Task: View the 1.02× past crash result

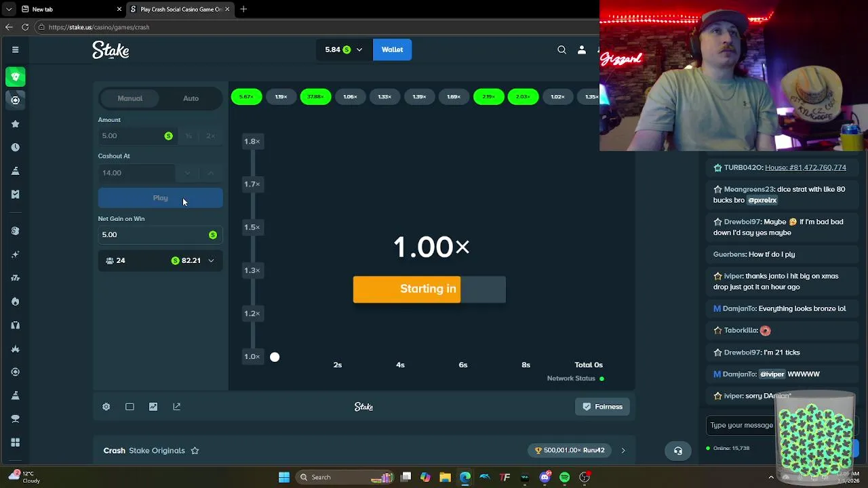Action: 557,97
